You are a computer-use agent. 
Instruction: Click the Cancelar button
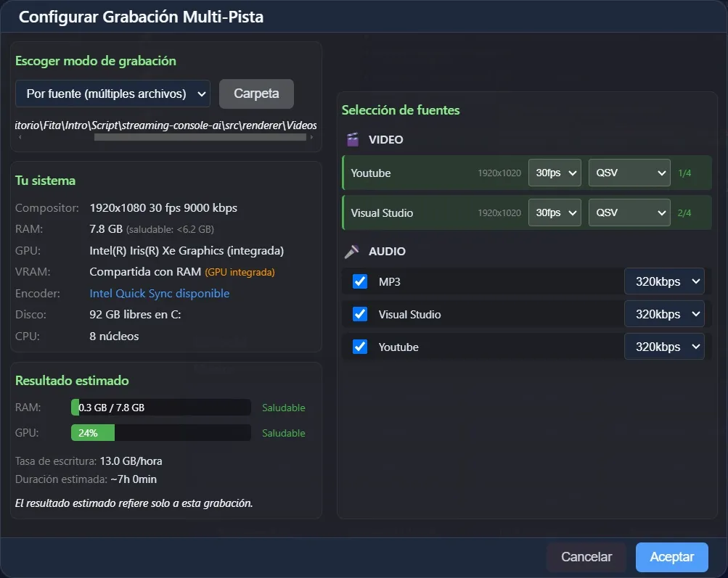coord(586,557)
